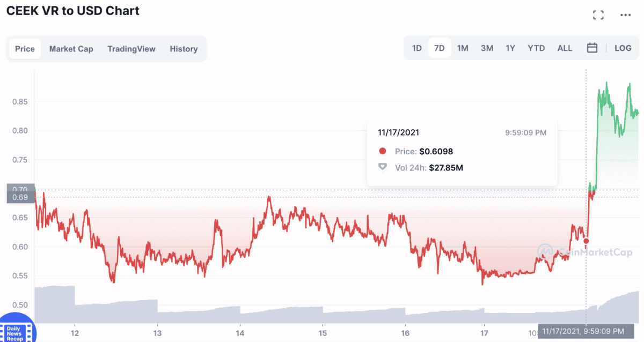Click the Vol 24h: $27.85M tooltip value

tap(429, 168)
